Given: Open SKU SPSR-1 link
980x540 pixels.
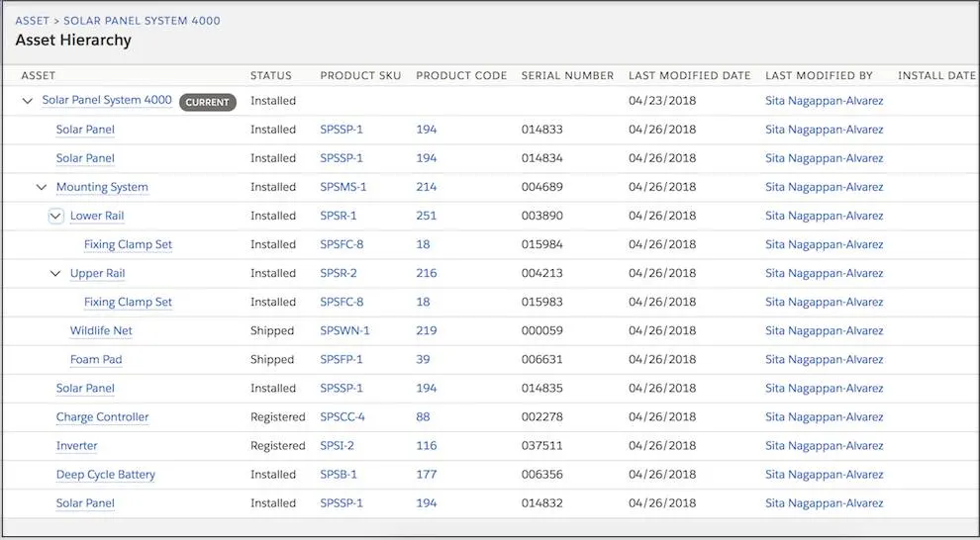Looking at the screenshot, I should [x=339, y=216].
